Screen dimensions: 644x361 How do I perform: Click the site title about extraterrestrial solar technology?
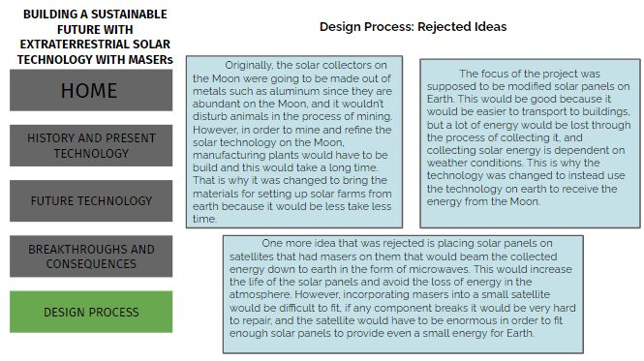point(95,37)
